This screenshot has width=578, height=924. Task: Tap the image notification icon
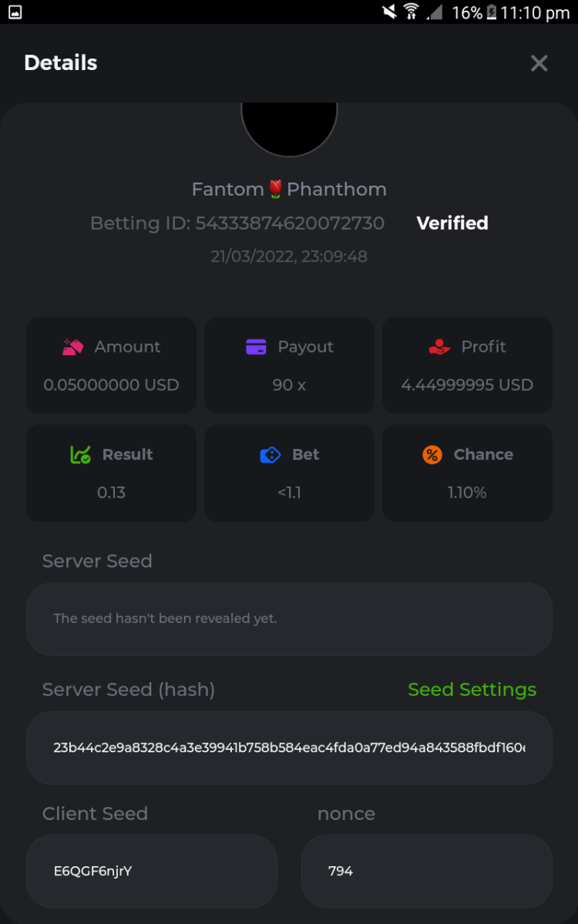[15, 12]
